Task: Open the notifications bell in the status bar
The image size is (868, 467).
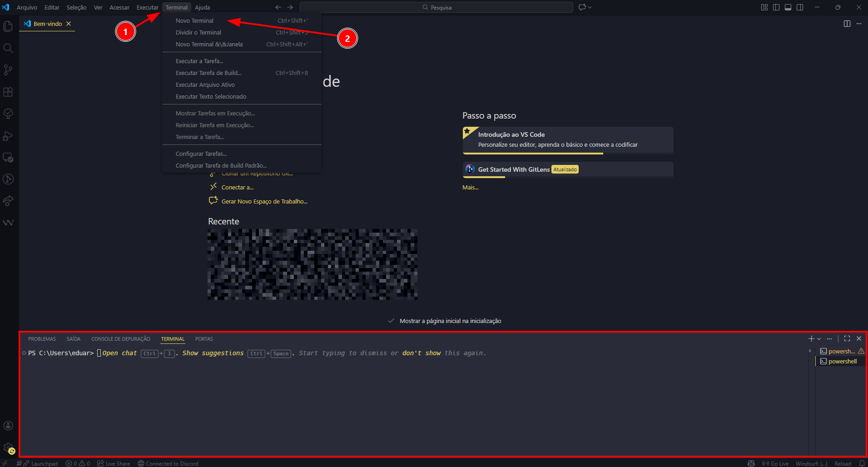Action: point(862,463)
